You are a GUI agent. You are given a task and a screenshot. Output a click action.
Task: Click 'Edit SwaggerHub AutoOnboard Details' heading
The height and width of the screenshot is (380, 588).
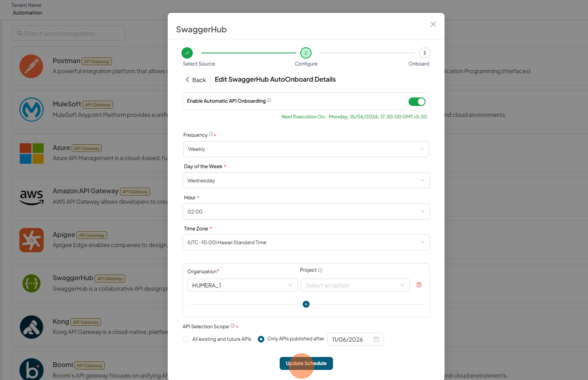(x=275, y=79)
